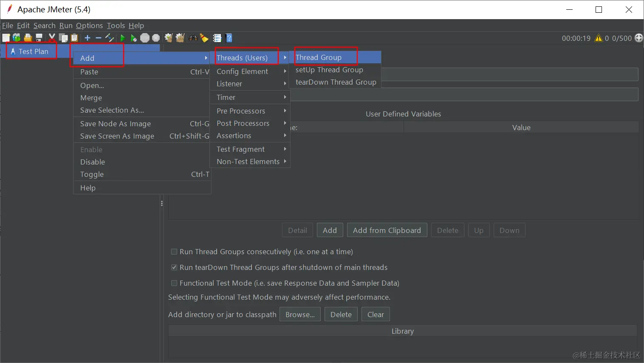Viewport: 644px width, 363px height.
Task: Click the Collapse All minus icon
Action: [99, 38]
